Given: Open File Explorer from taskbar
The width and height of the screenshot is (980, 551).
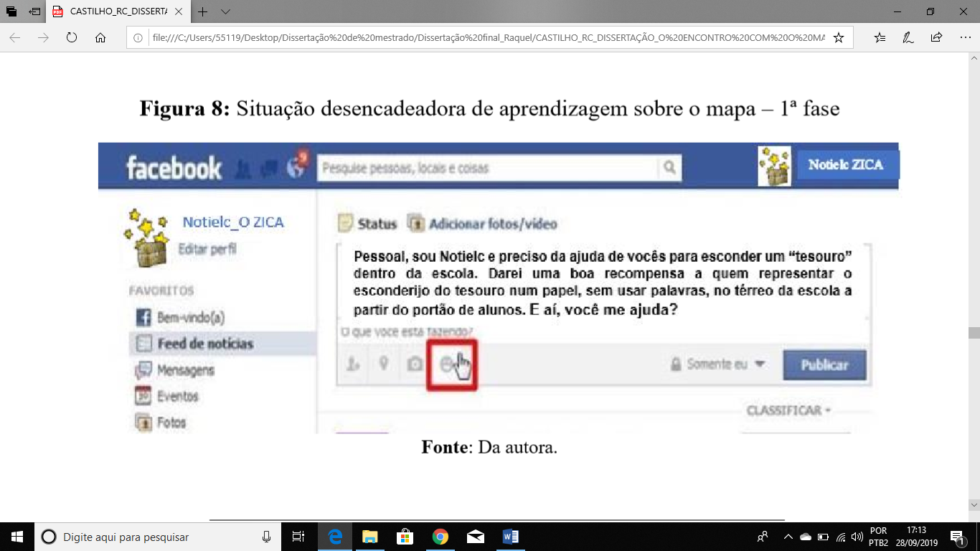Looking at the screenshot, I should [x=369, y=537].
